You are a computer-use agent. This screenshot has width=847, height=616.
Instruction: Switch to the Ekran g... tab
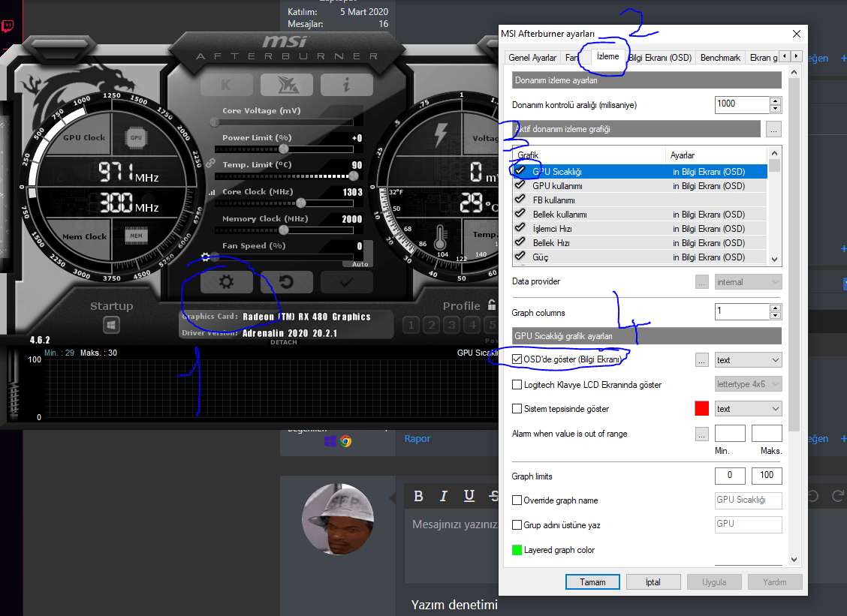[763, 57]
